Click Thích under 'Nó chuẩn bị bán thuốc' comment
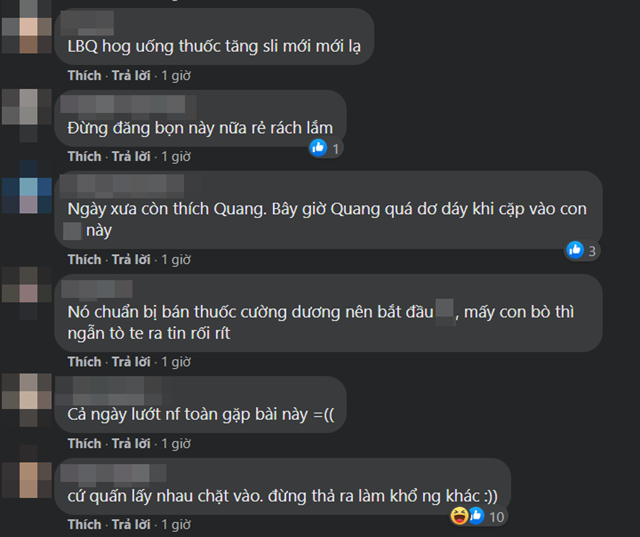This screenshot has width=640, height=537. 84,362
